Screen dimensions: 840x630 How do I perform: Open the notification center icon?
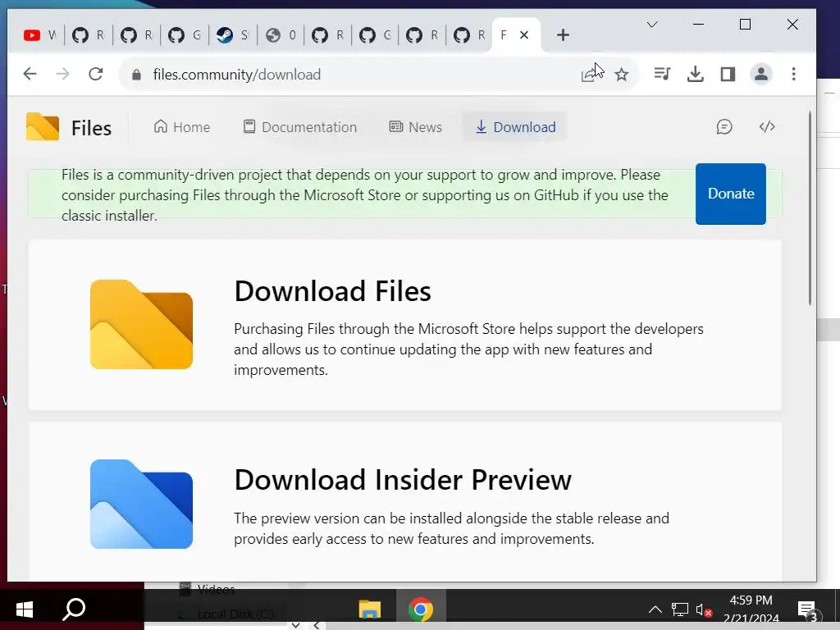[x=807, y=609]
